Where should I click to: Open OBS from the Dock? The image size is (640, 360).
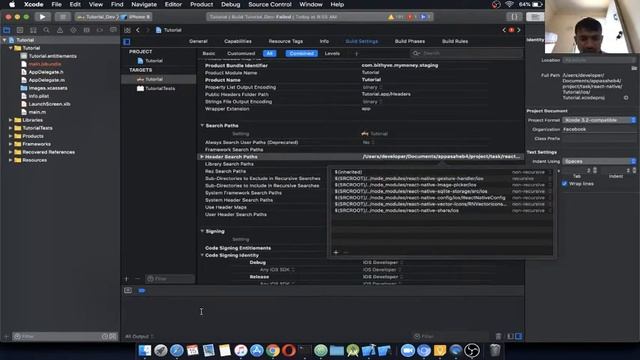pyautogui.click(x=472, y=351)
